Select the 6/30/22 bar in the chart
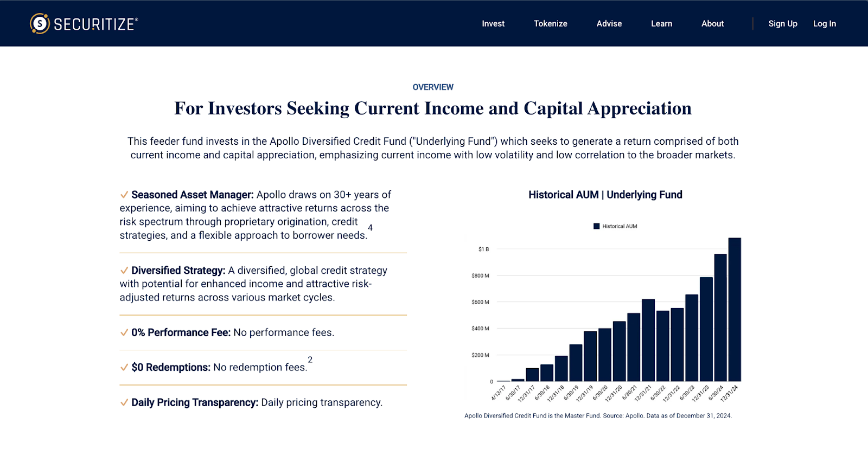Screen dimensions: 868x449 [x=662, y=346]
